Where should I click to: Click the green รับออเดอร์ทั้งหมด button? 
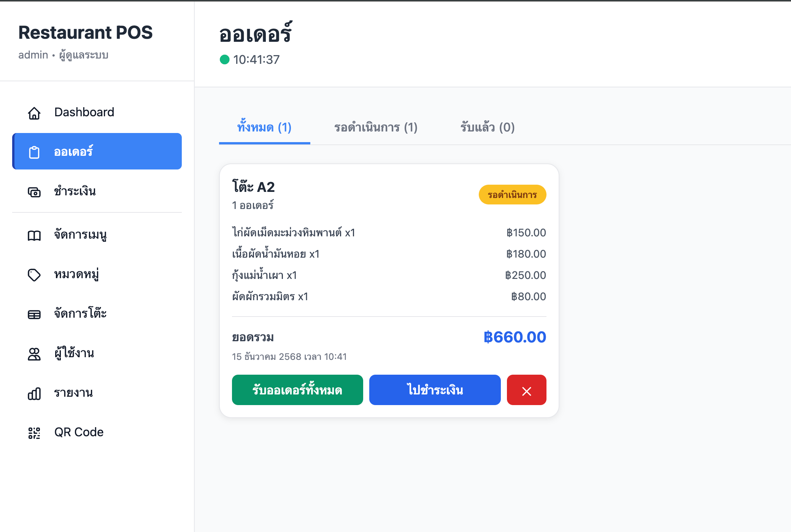(297, 390)
